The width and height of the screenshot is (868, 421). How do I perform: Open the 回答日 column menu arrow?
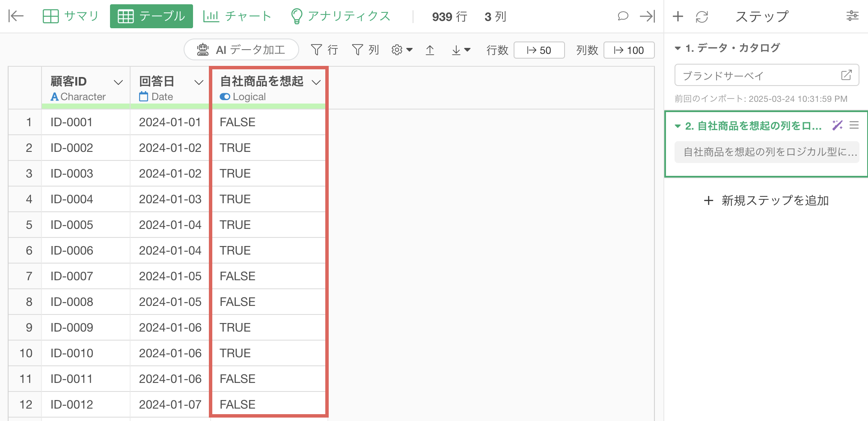click(x=199, y=82)
